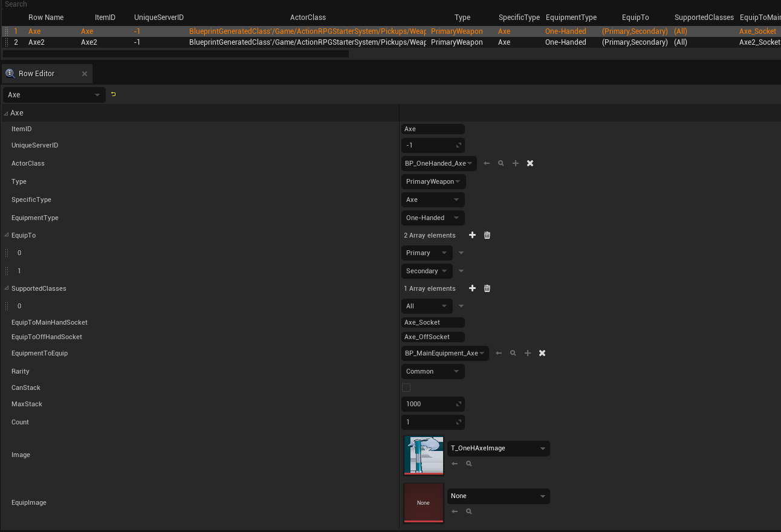Browse to T_OneHAxeImage texture

point(469,464)
